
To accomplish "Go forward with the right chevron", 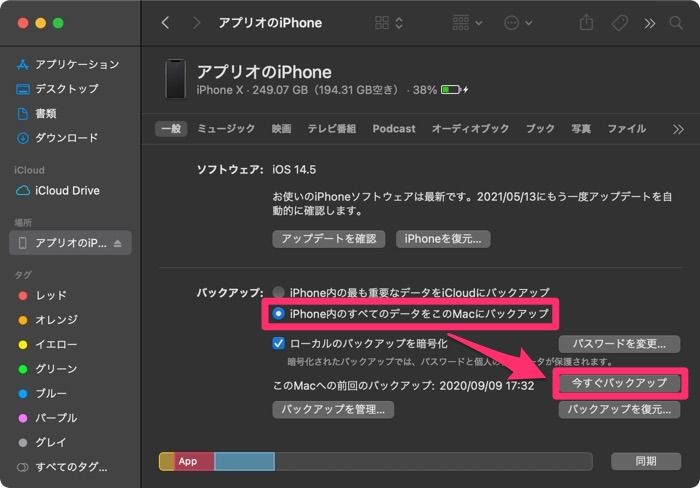I will tap(196, 23).
